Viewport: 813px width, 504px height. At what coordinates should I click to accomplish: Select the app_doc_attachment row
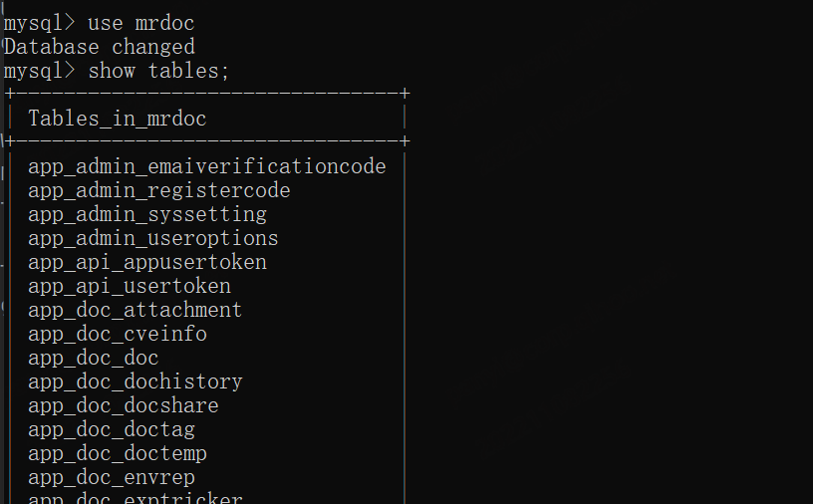135,310
